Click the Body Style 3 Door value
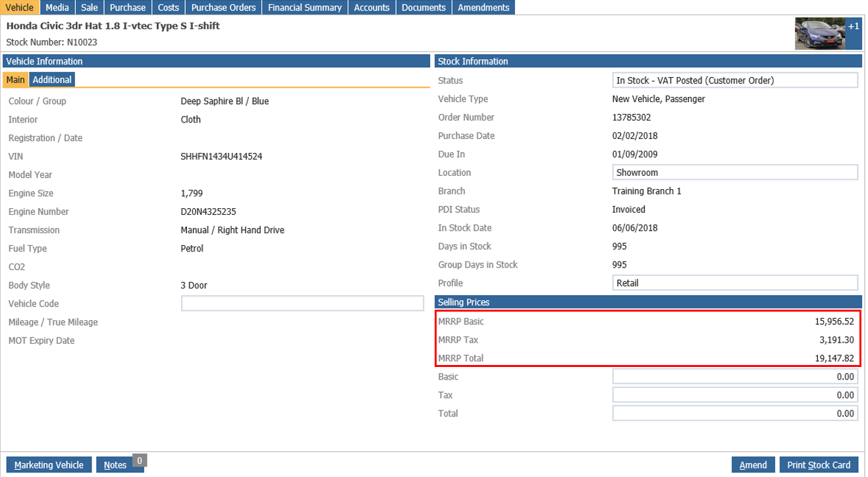The height and width of the screenshot is (477, 868). pyautogui.click(x=194, y=286)
